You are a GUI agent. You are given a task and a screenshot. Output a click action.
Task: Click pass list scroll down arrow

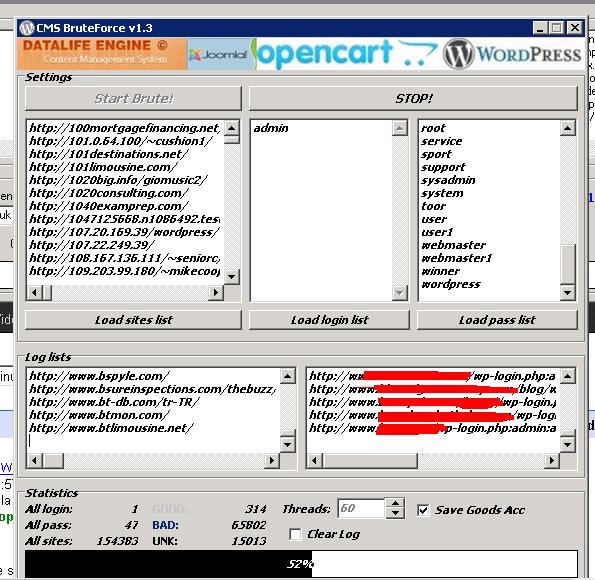(x=567, y=292)
